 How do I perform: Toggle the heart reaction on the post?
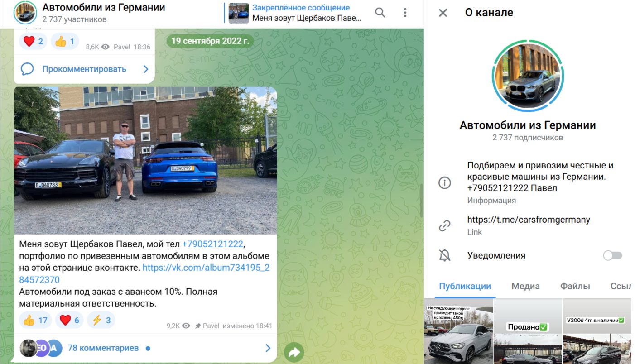click(69, 320)
